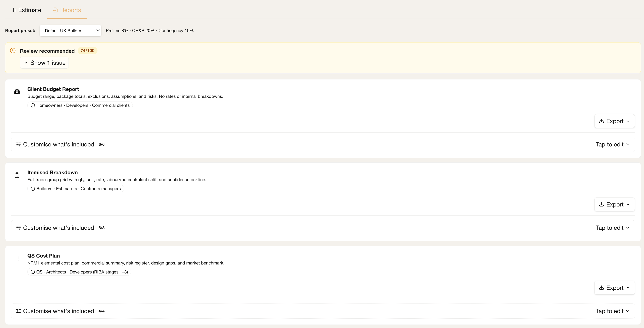
Task: Click the NRM1 elemental cost plan description
Action: coord(126,263)
